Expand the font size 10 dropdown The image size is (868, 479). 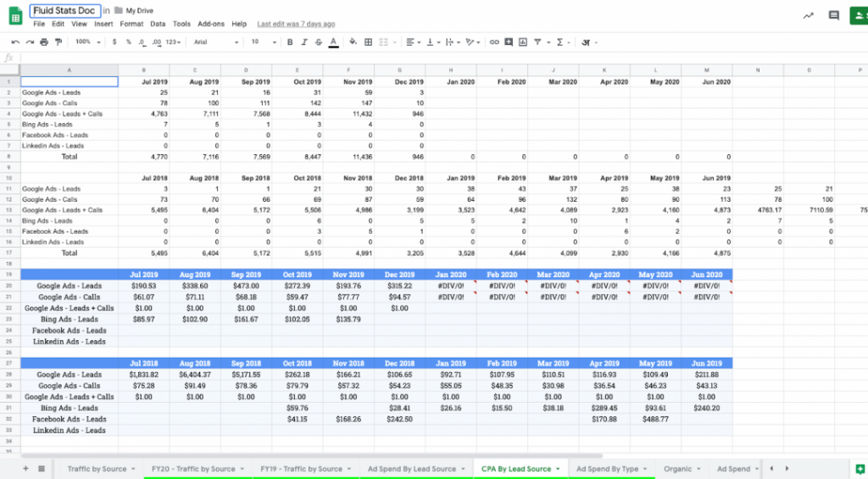coord(258,42)
